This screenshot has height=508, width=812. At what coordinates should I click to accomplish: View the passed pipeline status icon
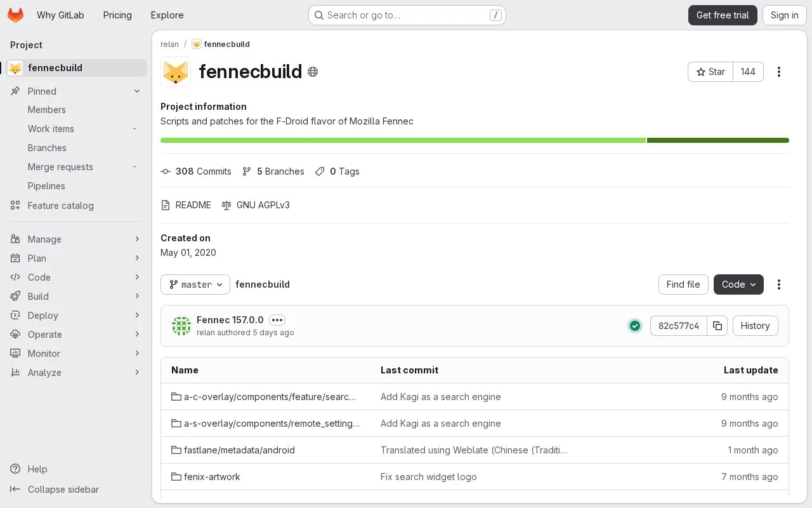click(635, 326)
